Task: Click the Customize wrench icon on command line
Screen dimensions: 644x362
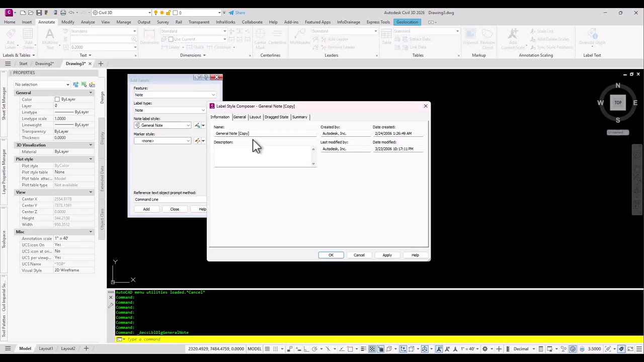Action: coord(111,306)
